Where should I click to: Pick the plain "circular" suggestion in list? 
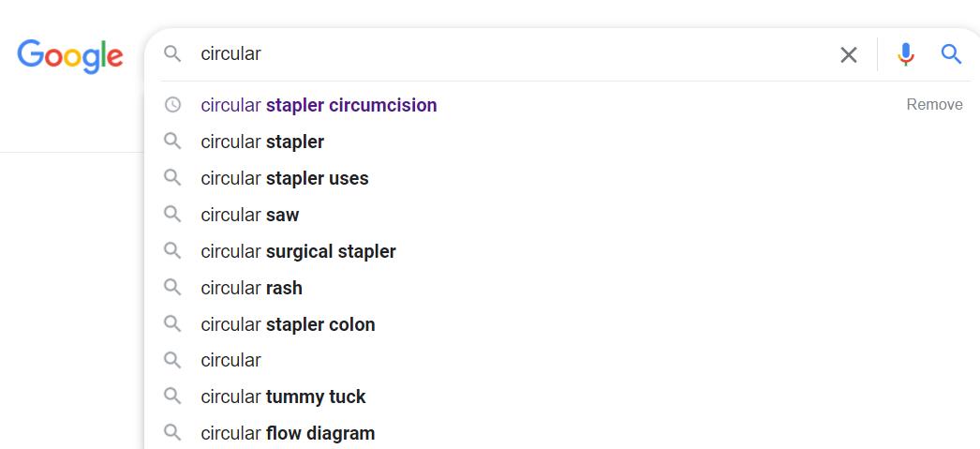[x=230, y=360]
